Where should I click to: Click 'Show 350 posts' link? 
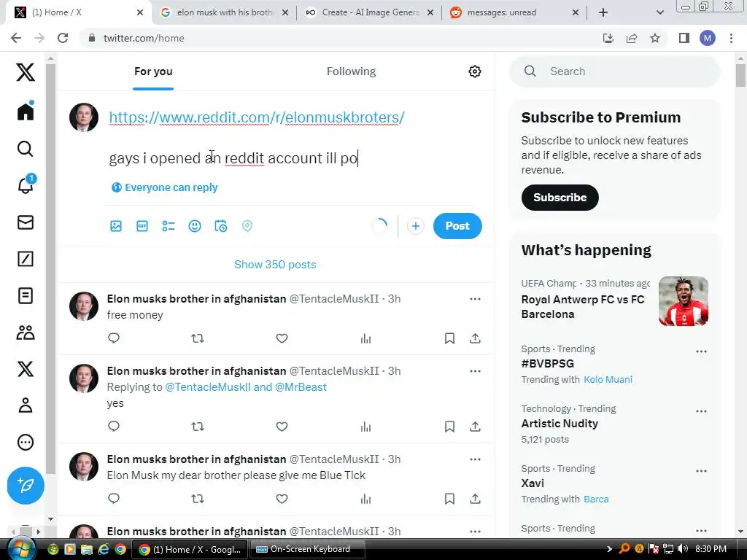275,265
